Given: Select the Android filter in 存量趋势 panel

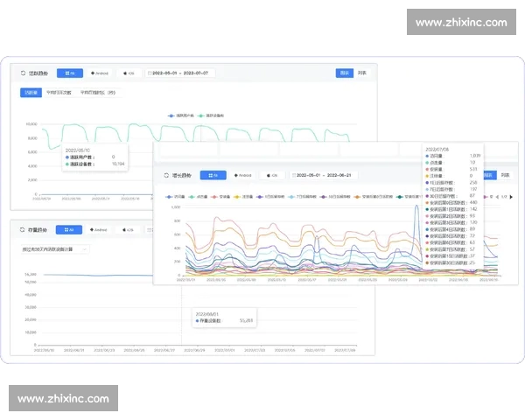Looking at the screenshot, I should pyautogui.click(x=101, y=230).
